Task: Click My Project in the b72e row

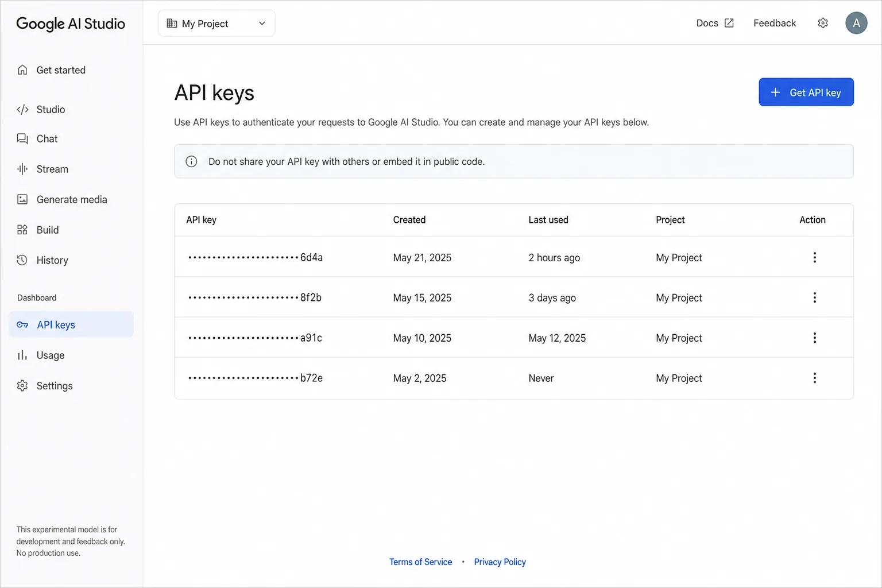Action: (679, 378)
